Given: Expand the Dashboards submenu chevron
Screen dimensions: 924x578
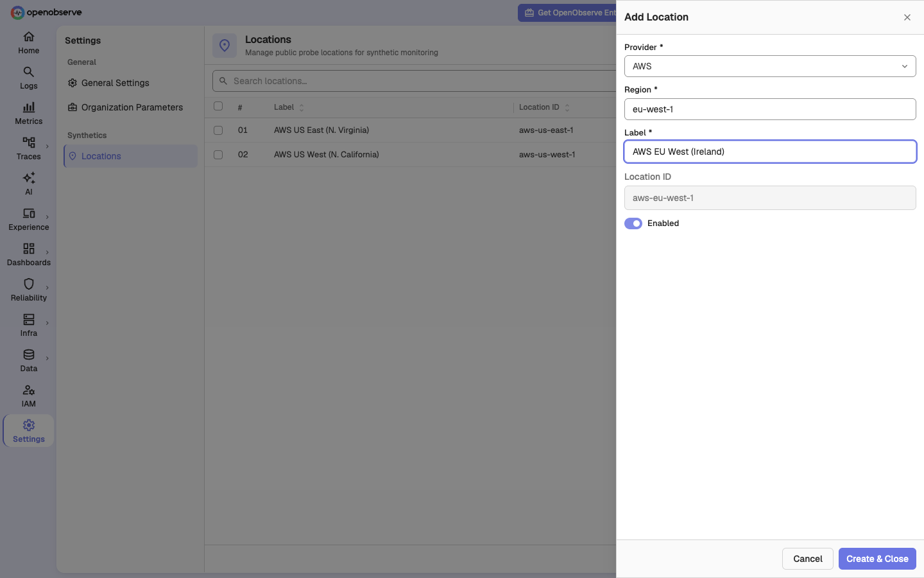Looking at the screenshot, I should coord(47,252).
